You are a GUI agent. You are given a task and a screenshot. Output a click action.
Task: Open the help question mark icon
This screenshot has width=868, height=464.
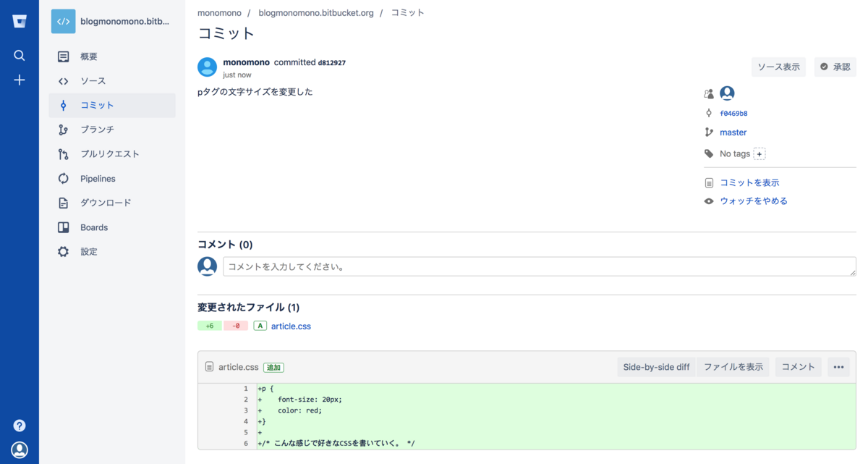[x=20, y=426]
